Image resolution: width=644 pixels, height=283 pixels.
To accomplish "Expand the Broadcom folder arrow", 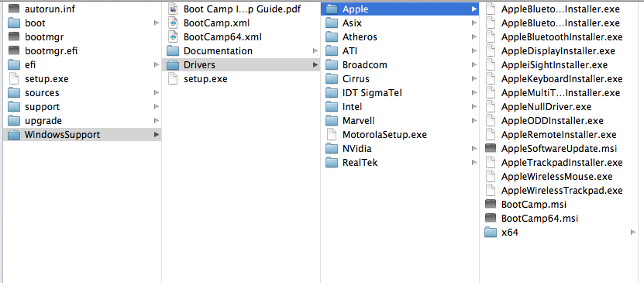I will click(474, 65).
